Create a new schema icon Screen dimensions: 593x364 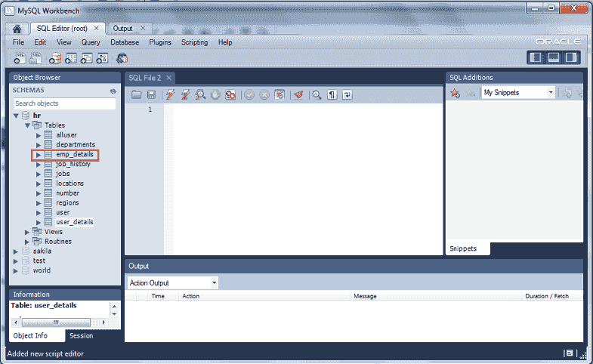pyautogui.click(x=55, y=58)
